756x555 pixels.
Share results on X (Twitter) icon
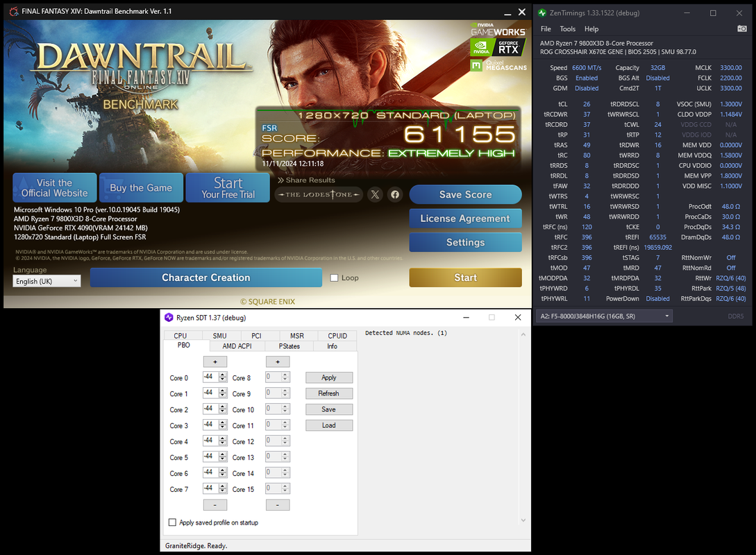tap(375, 195)
